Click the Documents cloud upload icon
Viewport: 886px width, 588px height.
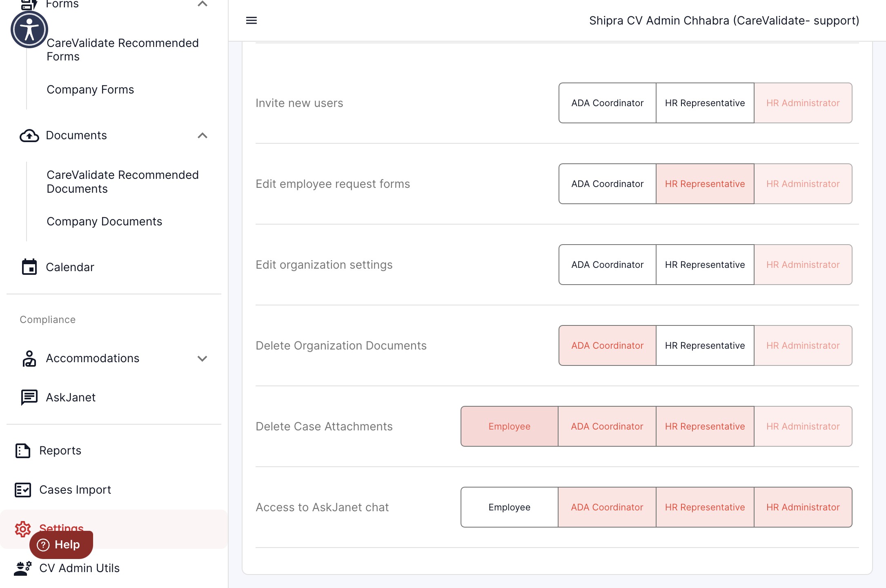[29, 136]
